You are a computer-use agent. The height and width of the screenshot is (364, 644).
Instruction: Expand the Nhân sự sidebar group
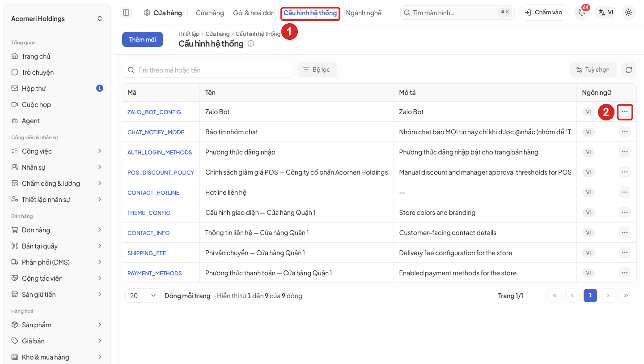[x=57, y=167]
